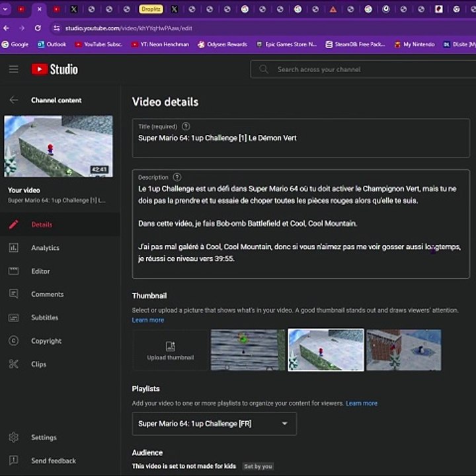
Task: Click the browser address bar URL
Action: [x=129, y=28]
